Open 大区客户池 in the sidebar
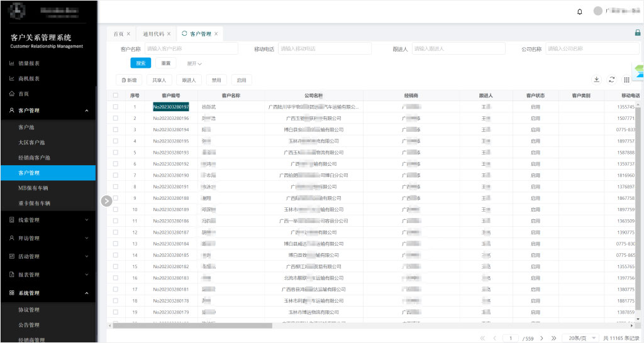 coord(31,143)
